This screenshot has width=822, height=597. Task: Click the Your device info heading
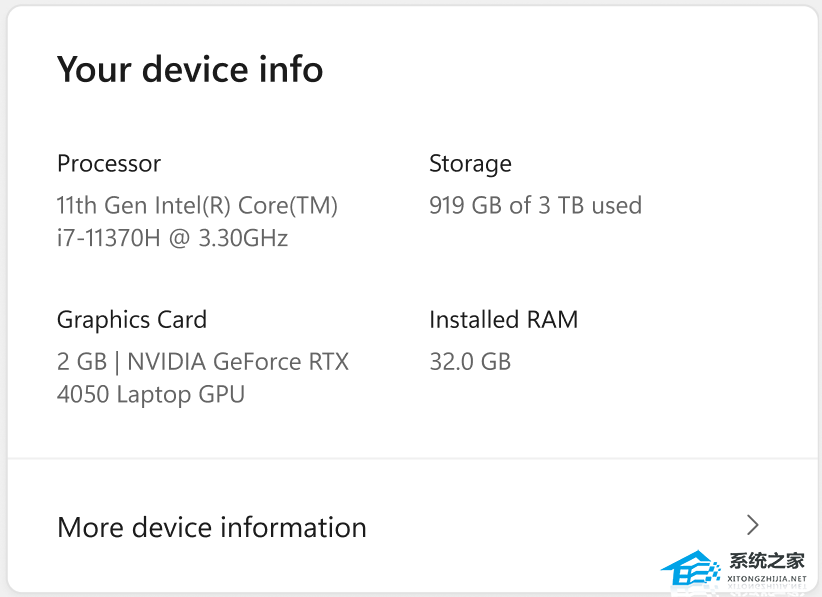(190, 69)
